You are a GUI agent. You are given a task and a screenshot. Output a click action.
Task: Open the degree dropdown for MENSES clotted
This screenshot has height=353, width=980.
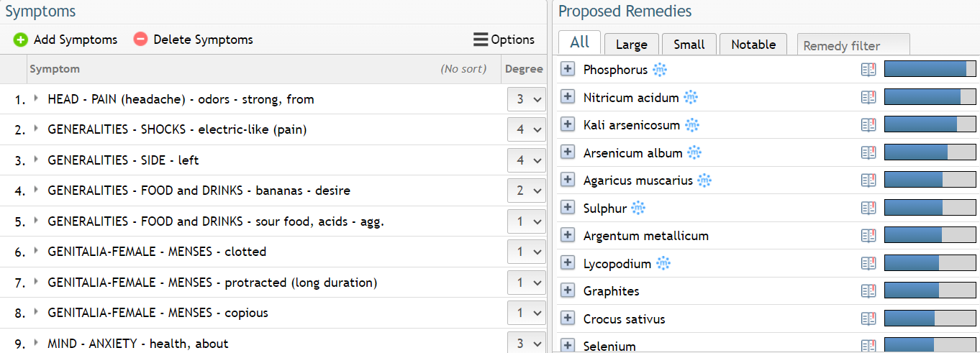coord(526,252)
